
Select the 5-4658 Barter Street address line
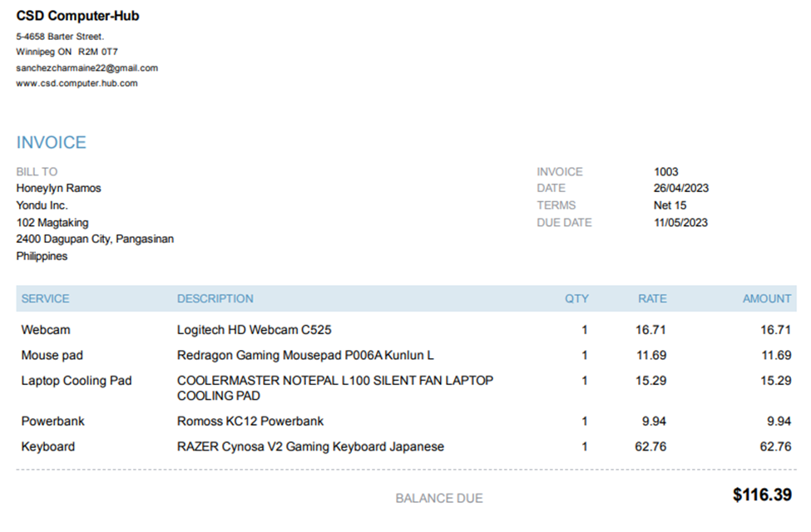(60, 37)
